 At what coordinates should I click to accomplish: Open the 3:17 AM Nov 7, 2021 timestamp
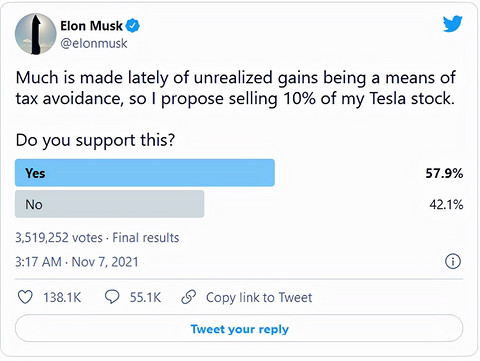point(77,262)
